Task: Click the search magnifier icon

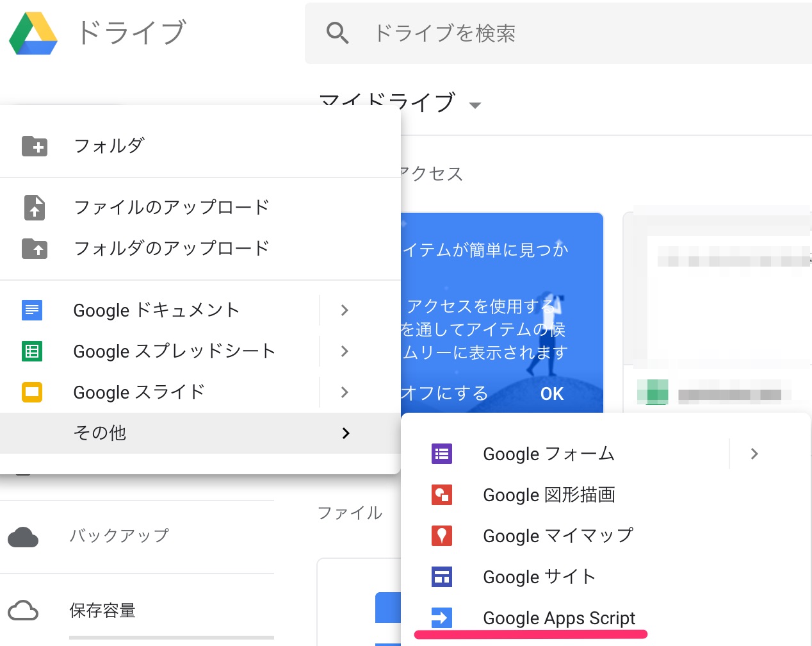Action: (337, 33)
